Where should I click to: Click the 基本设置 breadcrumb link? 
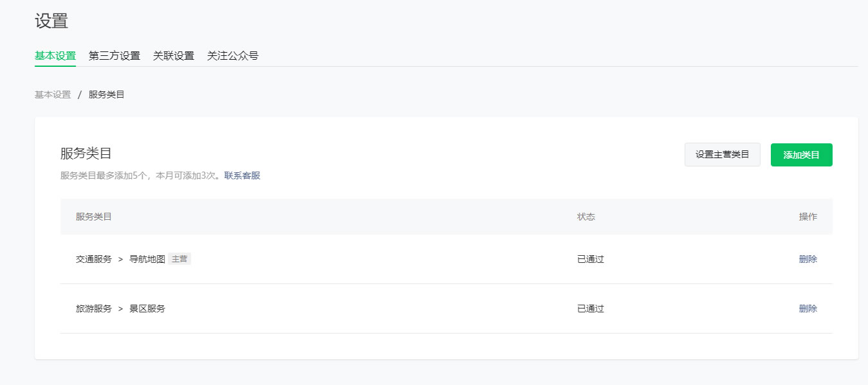point(53,94)
